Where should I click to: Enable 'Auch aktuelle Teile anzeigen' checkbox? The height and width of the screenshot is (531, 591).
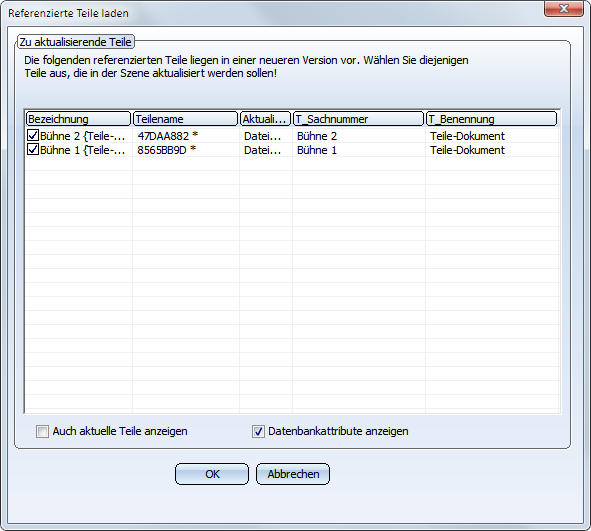click(42, 431)
